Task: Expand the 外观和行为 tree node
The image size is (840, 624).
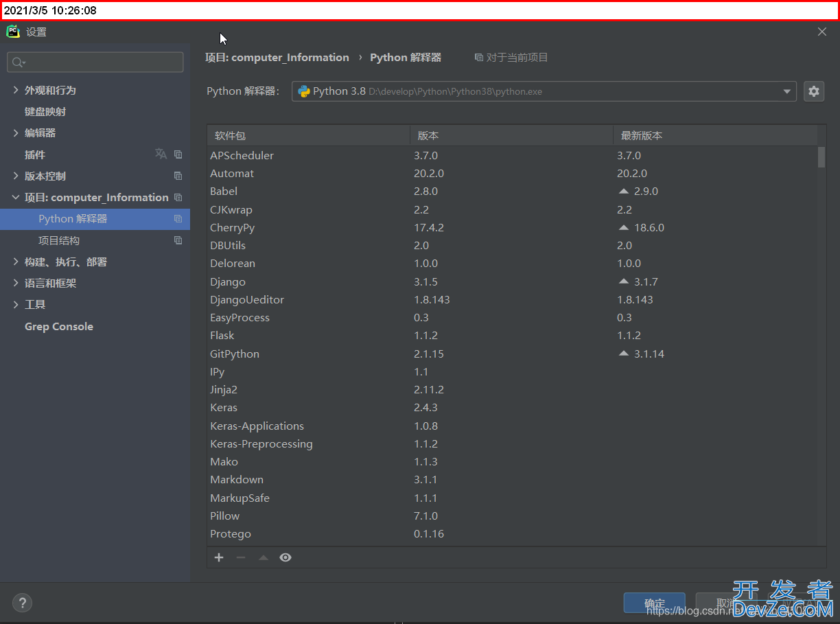Action: [x=16, y=90]
